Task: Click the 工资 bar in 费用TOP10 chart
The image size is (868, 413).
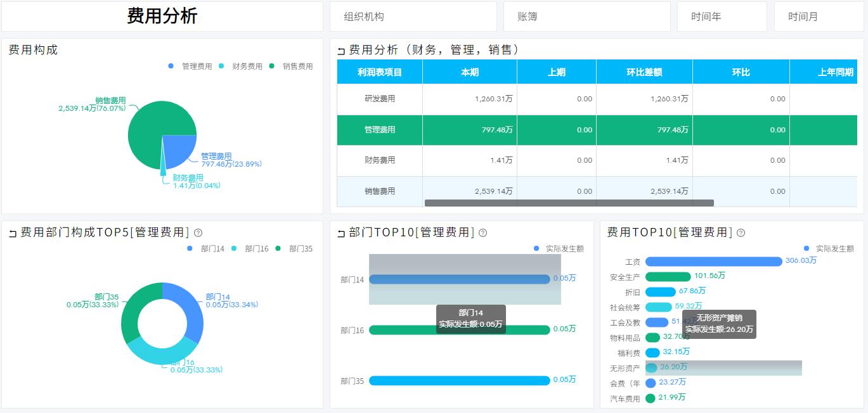Action: (713, 262)
